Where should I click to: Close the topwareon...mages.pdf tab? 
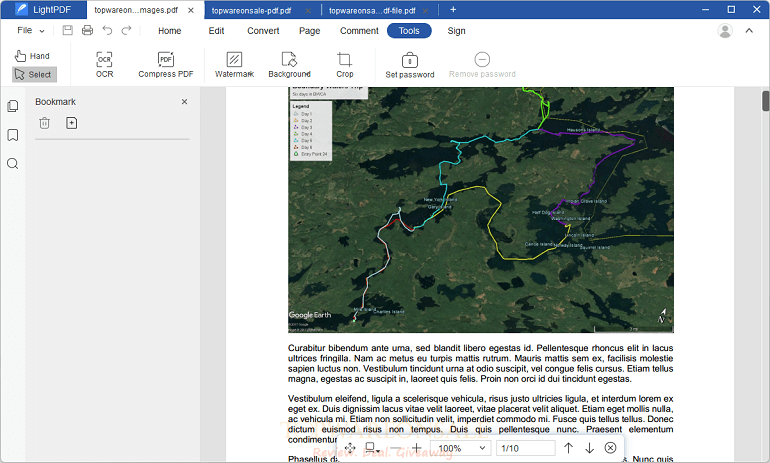click(x=191, y=10)
